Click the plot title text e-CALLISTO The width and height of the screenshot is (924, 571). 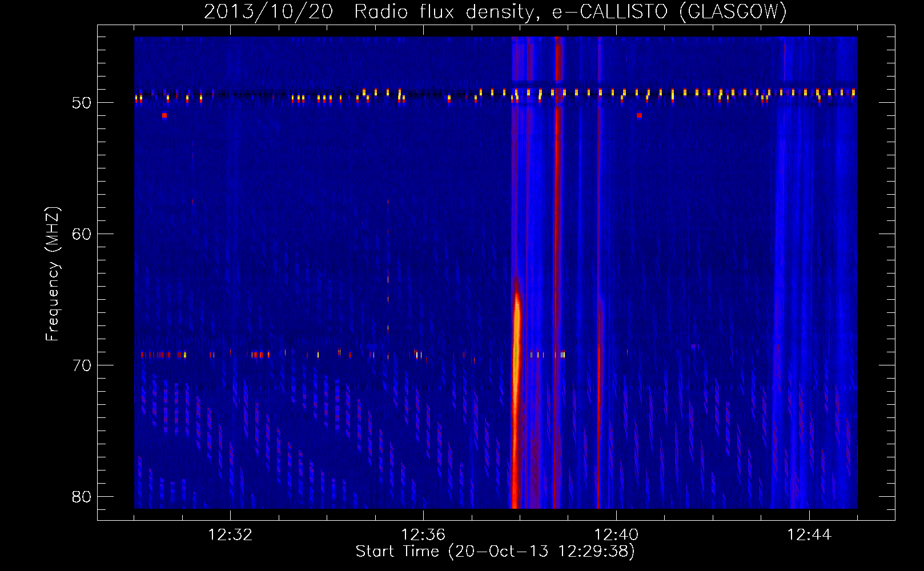[609, 12]
